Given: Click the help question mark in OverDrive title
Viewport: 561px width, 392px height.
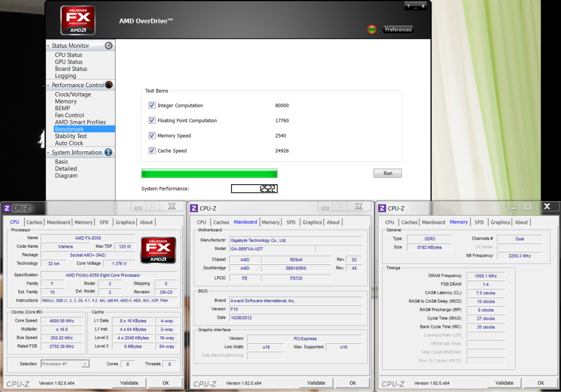Looking at the screenshot, I should click(x=408, y=6).
